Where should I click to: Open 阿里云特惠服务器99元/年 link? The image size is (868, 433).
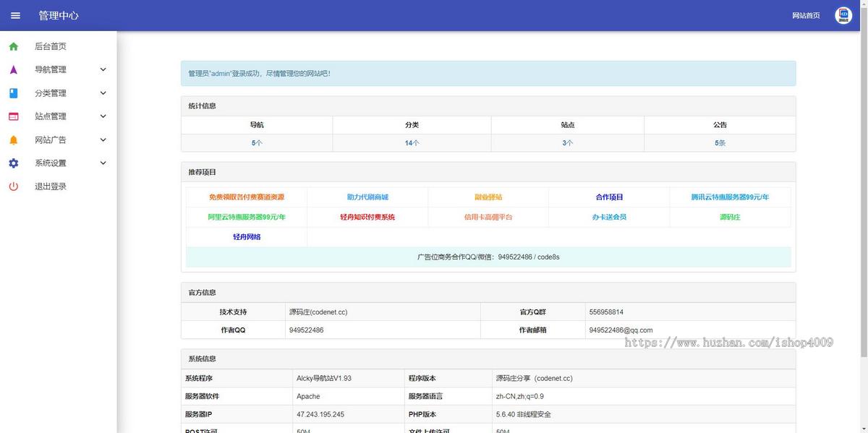click(x=247, y=217)
